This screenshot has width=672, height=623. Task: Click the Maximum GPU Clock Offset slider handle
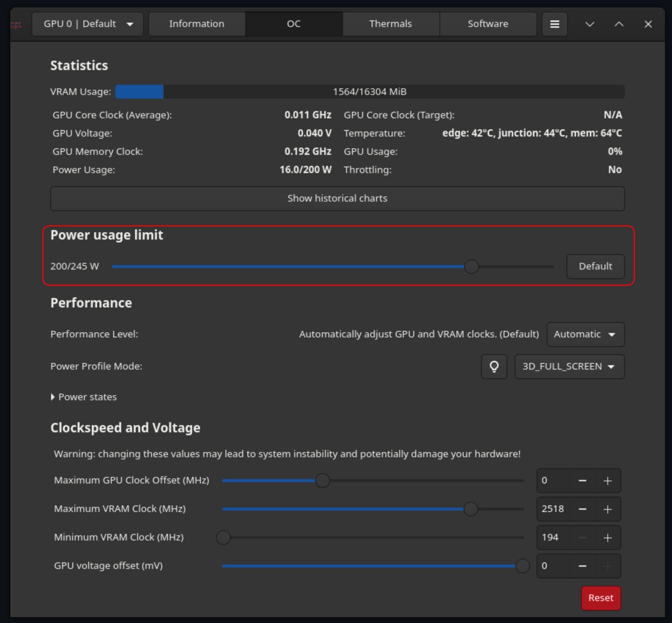(322, 481)
